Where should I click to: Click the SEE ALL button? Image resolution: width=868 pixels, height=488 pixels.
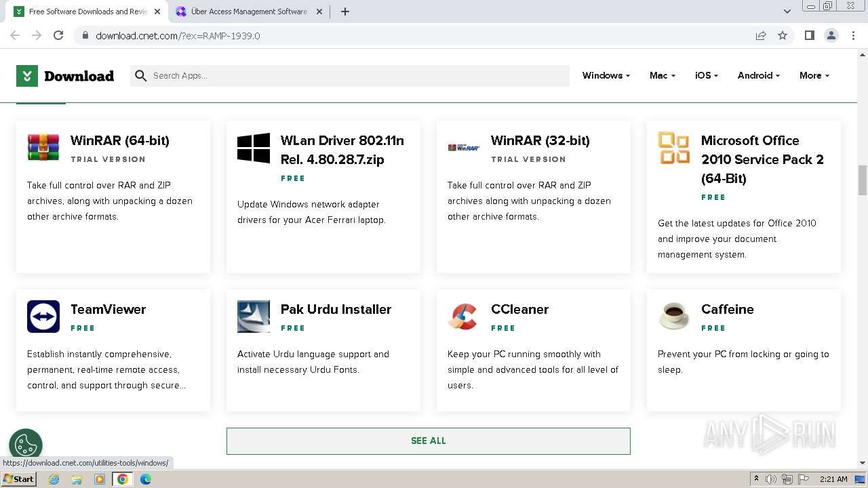pos(429,441)
